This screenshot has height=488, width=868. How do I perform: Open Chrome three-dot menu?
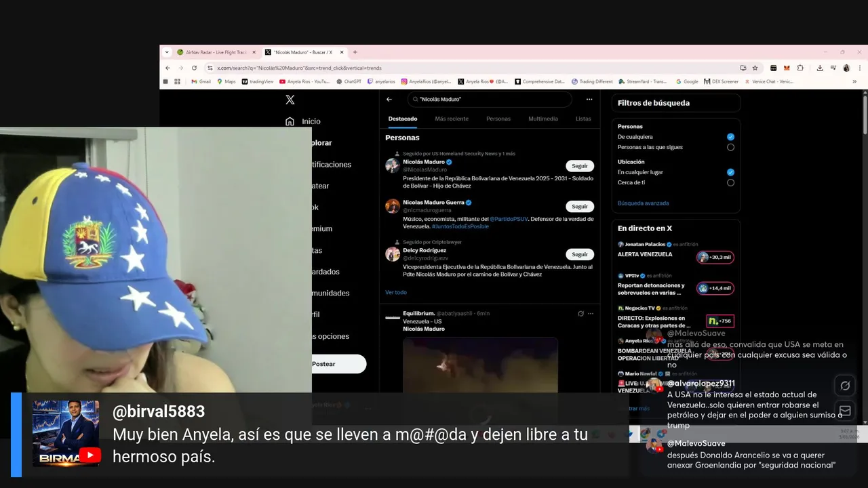[x=859, y=68]
